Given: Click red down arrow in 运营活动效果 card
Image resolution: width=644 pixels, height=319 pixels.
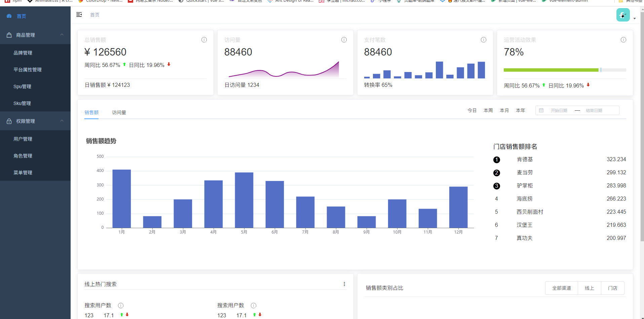Looking at the screenshot, I should click(588, 85).
